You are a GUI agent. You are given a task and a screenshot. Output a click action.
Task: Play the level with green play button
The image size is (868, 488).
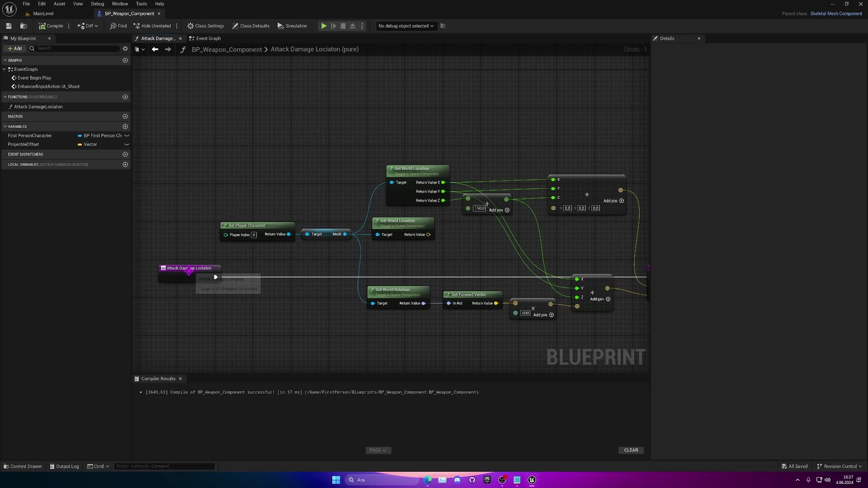pos(324,26)
